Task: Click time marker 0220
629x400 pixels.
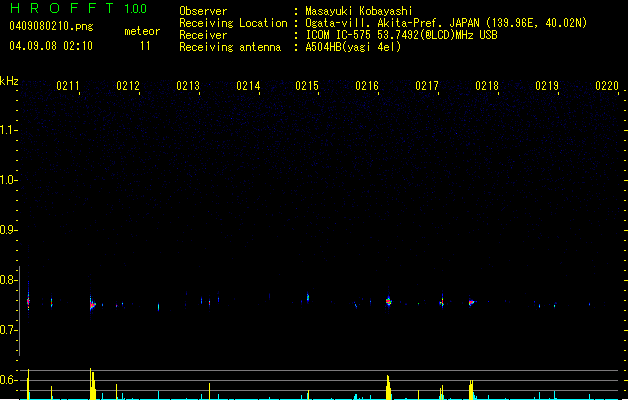Action: (x=607, y=86)
